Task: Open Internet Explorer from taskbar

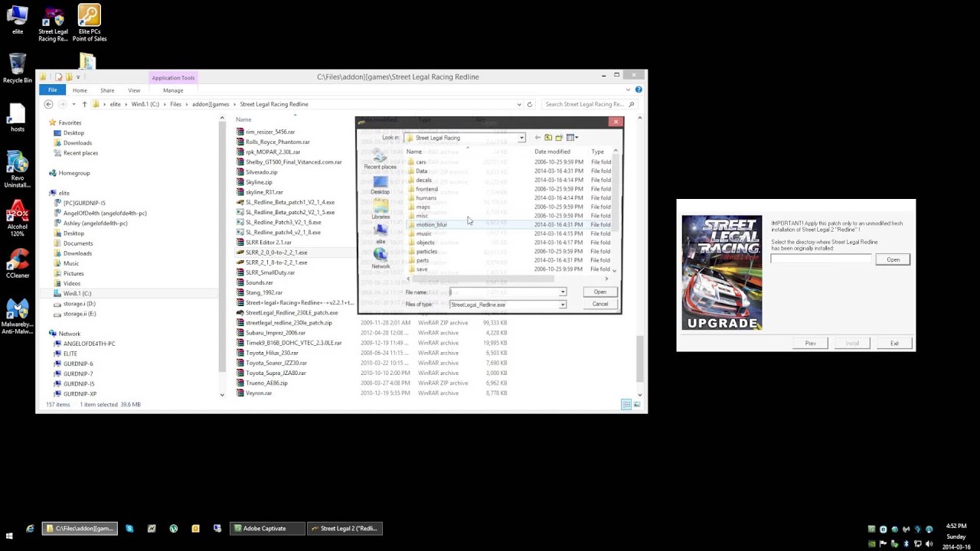Action: [30, 528]
